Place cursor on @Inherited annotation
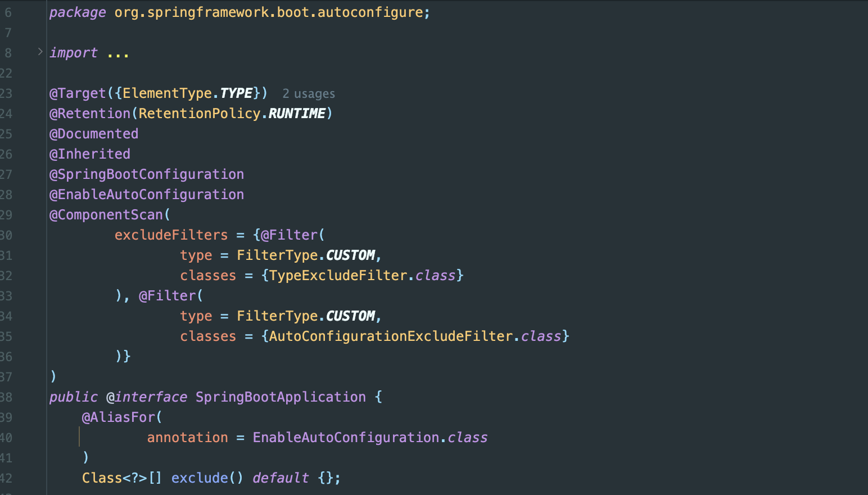Screen dimensions: 868x495 coord(90,154)
